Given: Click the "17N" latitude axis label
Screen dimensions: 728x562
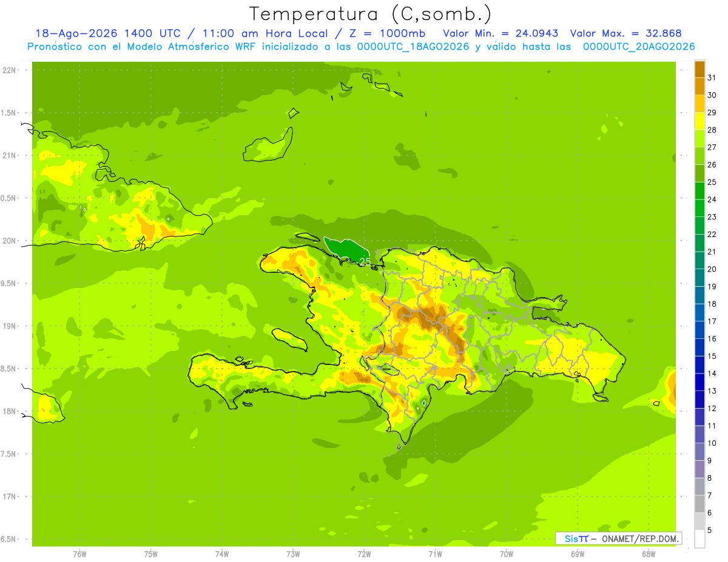Looking at the screenshot, I should [x=9, y=497].
